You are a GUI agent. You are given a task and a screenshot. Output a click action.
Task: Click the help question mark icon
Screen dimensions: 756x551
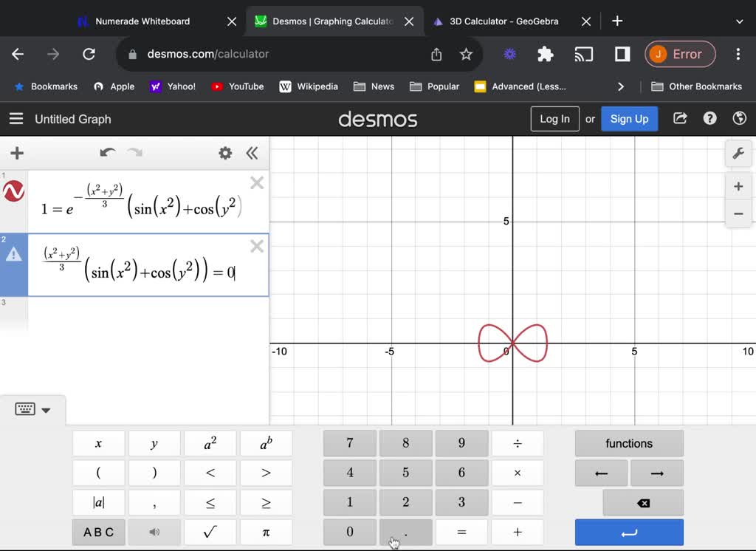(x=709, y=118)
